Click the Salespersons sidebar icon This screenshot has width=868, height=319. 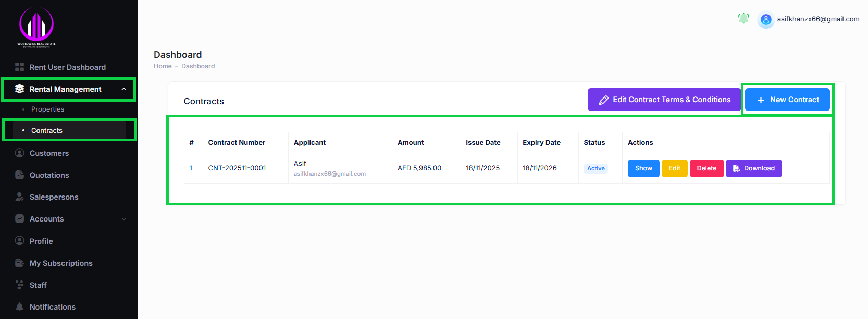click(19, 197)
